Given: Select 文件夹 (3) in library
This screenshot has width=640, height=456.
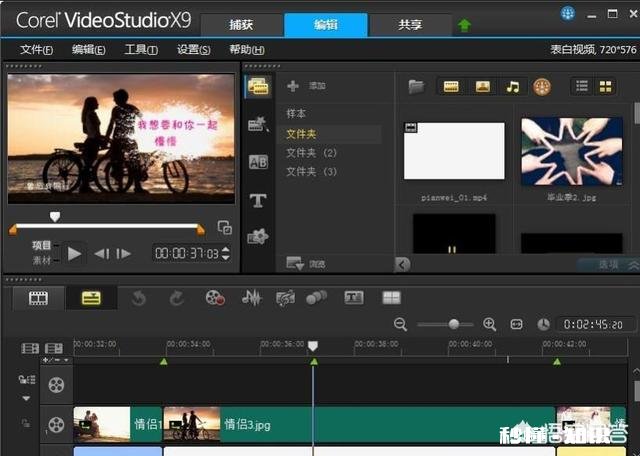Looking at the screenshot, I should coord(311,171).
